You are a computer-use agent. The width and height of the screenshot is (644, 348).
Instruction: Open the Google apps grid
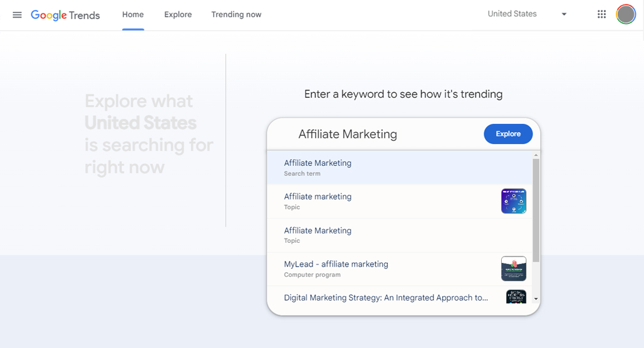(601, 14)
